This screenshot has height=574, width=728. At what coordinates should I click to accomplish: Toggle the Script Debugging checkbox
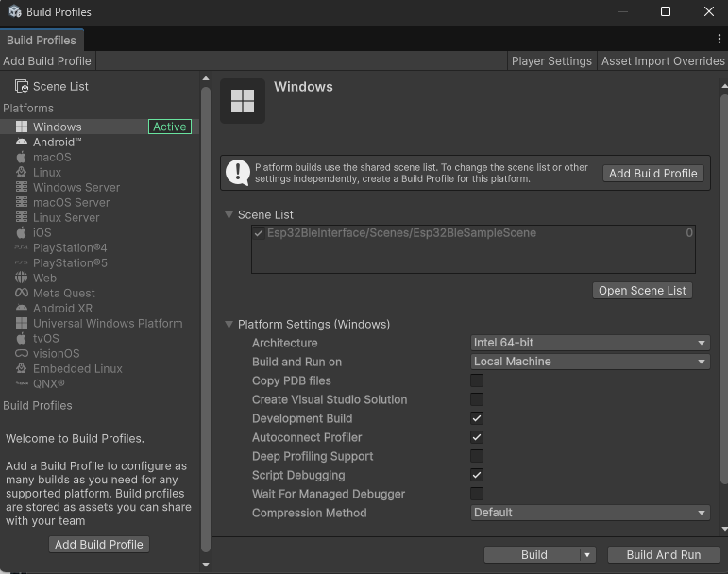(x=477, y=475)
